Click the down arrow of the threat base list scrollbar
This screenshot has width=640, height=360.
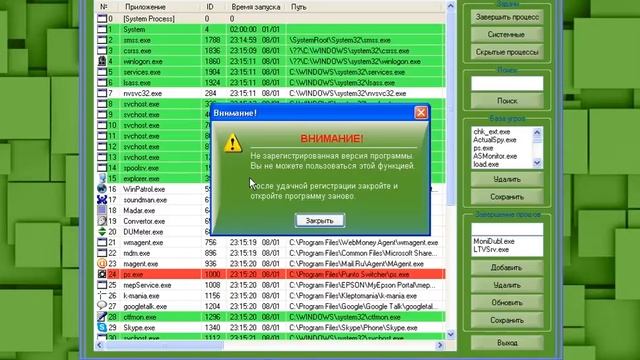click(x=537, y=163)
